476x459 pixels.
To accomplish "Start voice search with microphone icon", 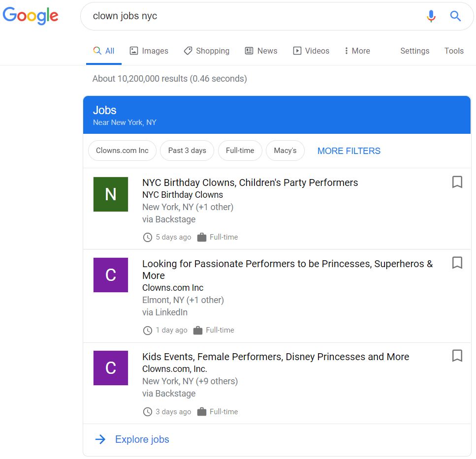I will coord(431,16).
